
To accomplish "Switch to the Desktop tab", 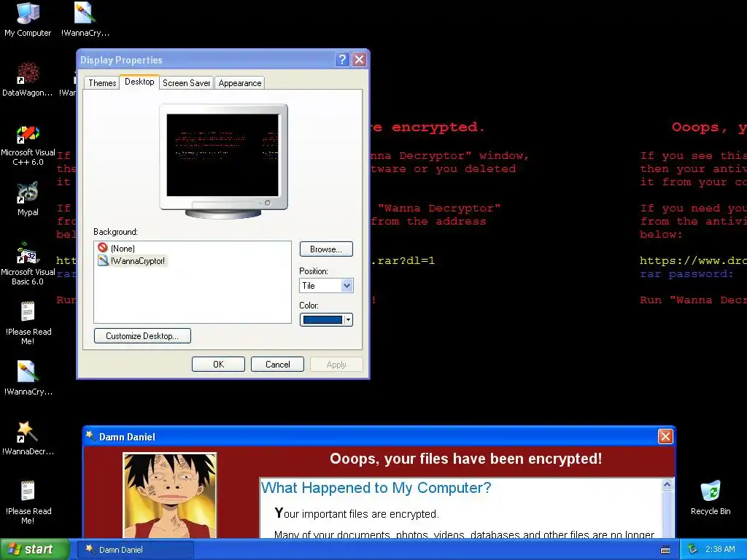I will [139, 82].
